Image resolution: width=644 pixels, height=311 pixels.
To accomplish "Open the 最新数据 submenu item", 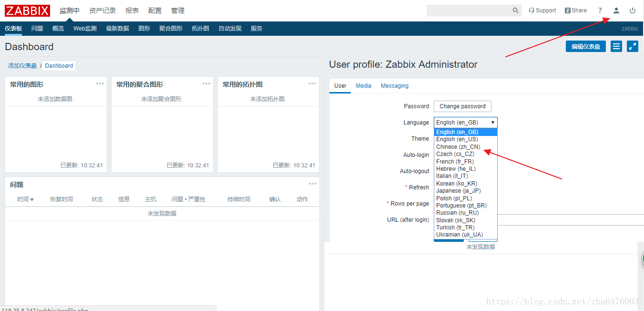I will (x=117, y=29).
